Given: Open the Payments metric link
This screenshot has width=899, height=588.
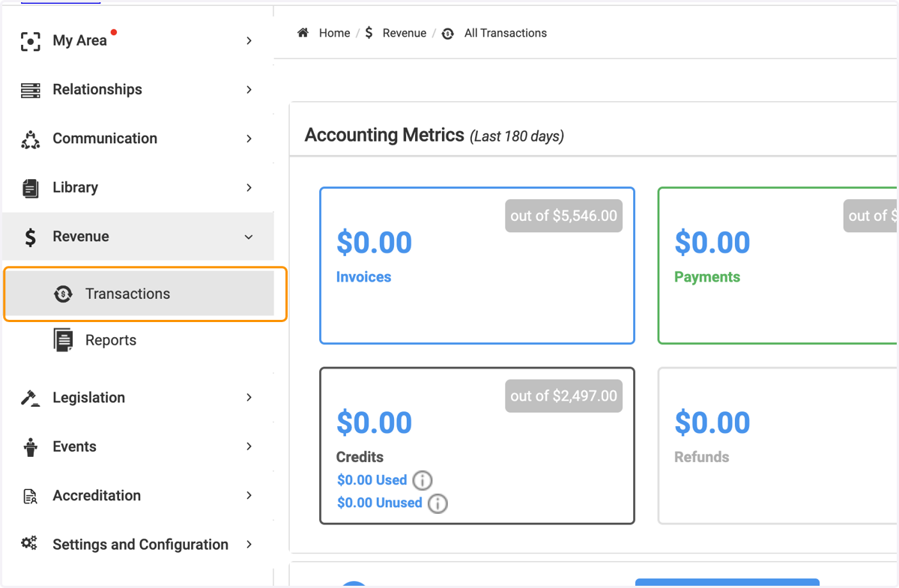Looking at the screenshot, I should click(x=707, y=277).
